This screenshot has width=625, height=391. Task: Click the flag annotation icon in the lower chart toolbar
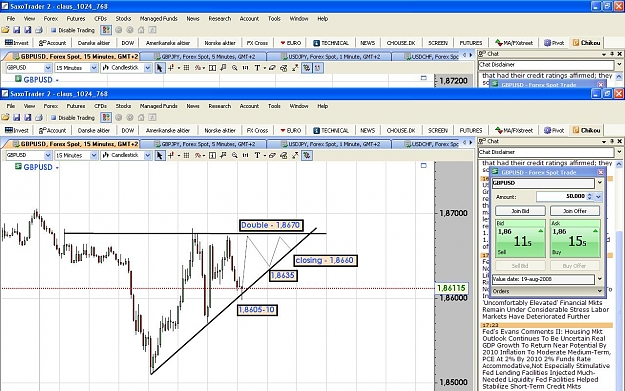pyautogui.click(x=223, y=155)
